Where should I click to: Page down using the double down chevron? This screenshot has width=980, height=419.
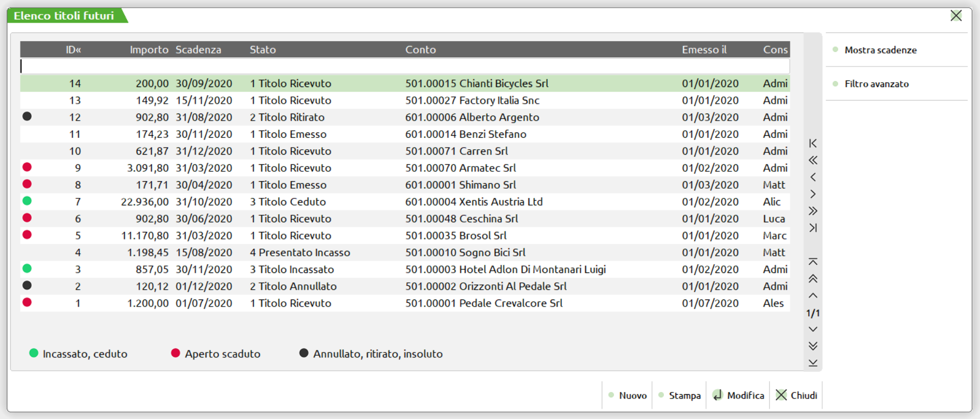813,346
